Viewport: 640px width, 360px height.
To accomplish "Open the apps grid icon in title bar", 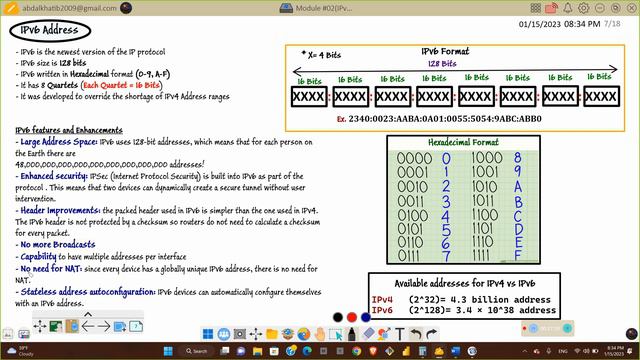I will [536, 8].
